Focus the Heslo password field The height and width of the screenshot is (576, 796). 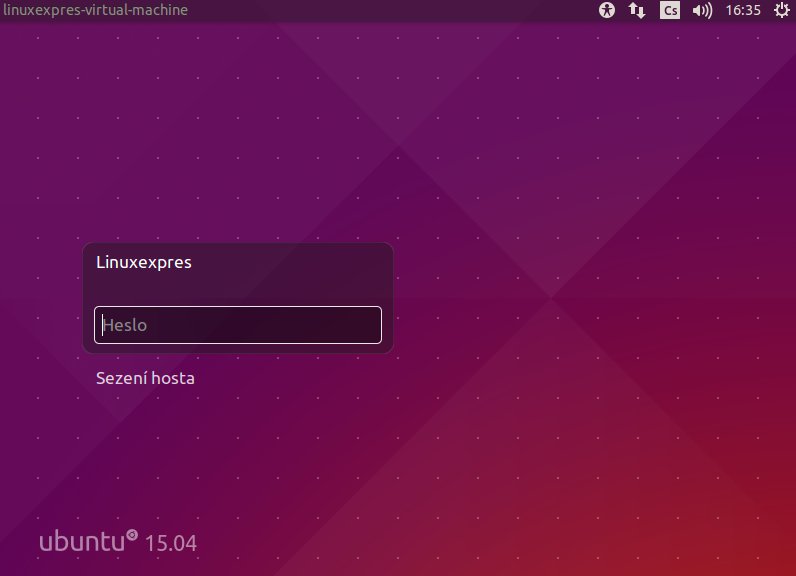(238, 325)
